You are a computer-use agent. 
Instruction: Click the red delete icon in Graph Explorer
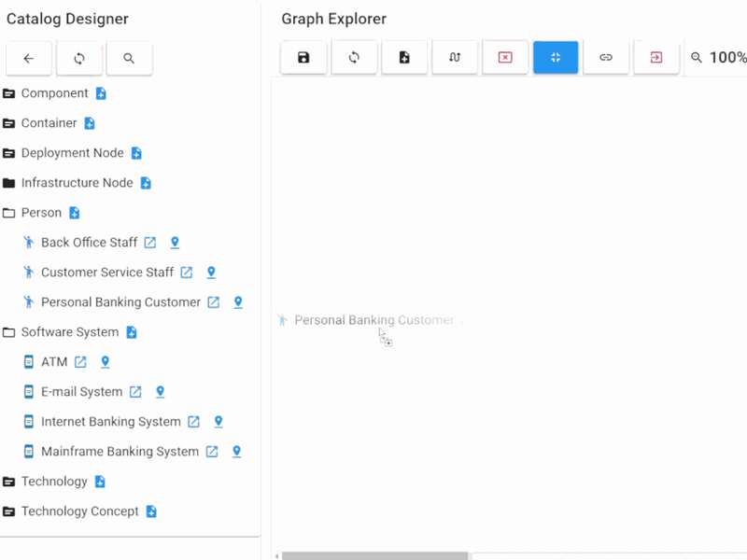pyautogui.click(x=505, y=57)
